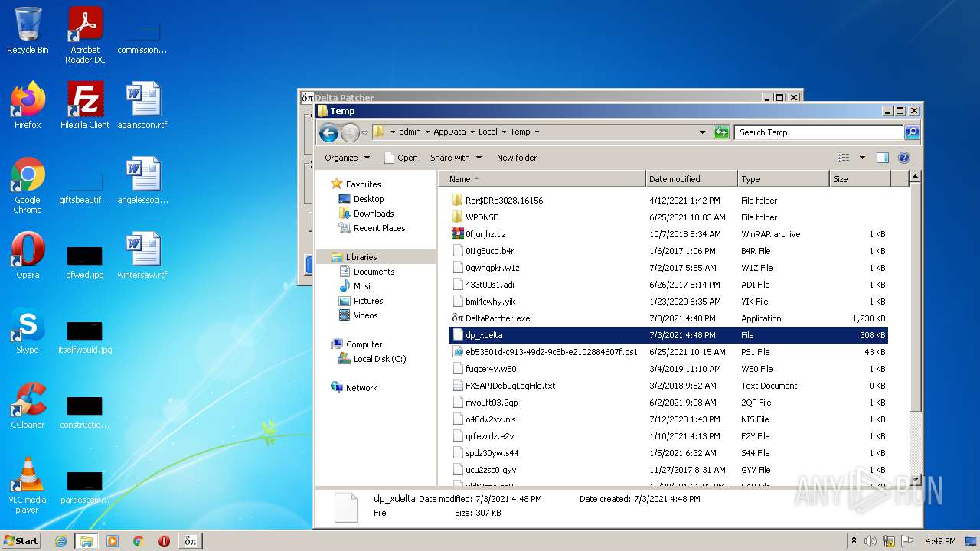
Task: Sort by Size column header
Action: 861,179
